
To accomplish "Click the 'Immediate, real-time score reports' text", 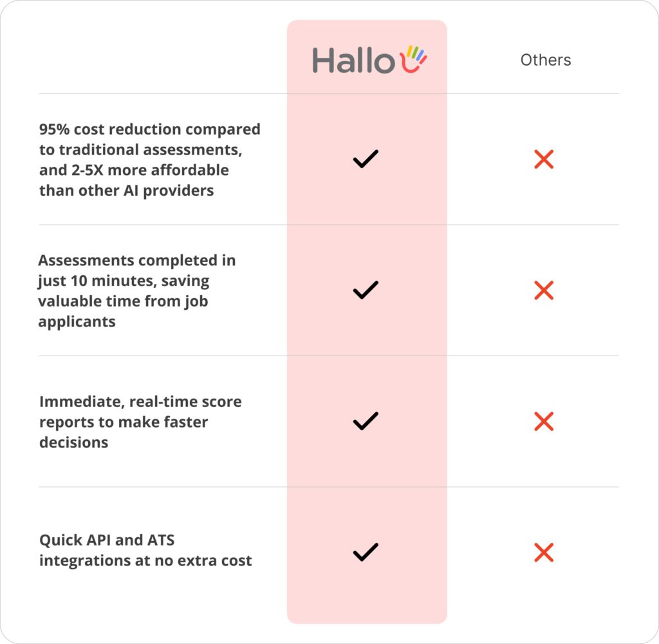I will tap(140, 412).
